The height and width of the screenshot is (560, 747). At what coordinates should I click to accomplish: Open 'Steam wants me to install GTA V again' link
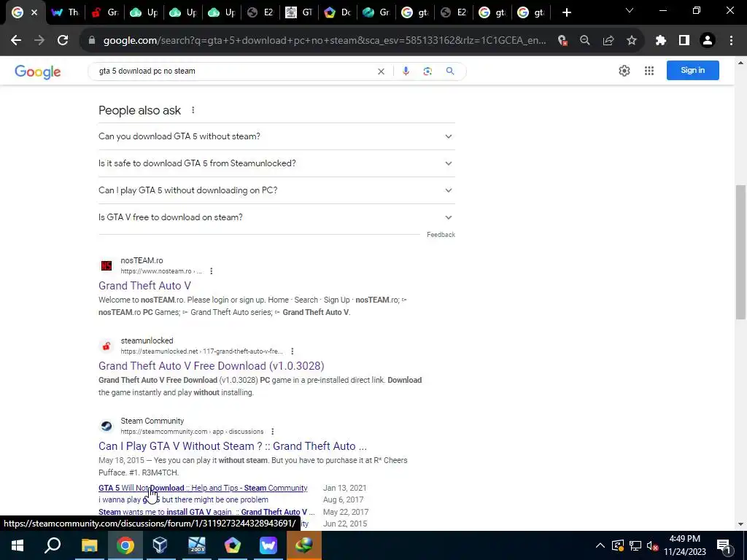[x=206, y=512]
